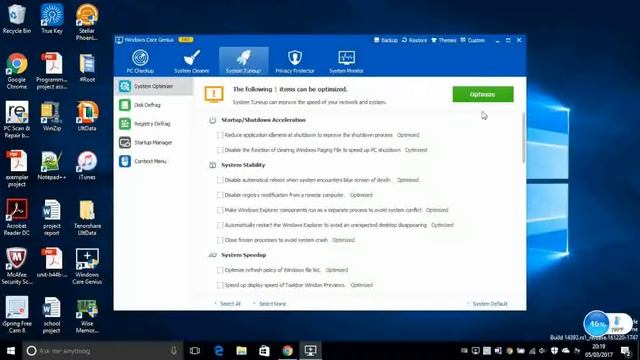Image resolution: width=640 pixels, height=360 pixels.
Task: Click Restore in the title bar
Action: (414, 40)
